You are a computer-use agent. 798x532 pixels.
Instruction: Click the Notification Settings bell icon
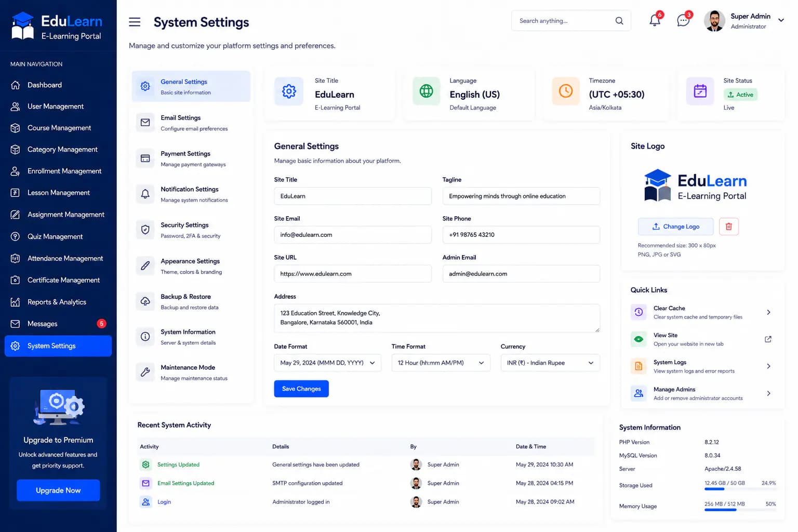(x=145, y=194)
